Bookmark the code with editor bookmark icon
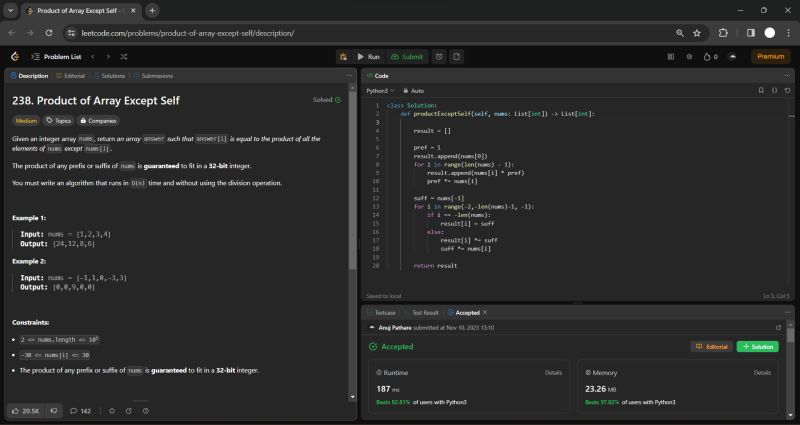 click(761, 90)
